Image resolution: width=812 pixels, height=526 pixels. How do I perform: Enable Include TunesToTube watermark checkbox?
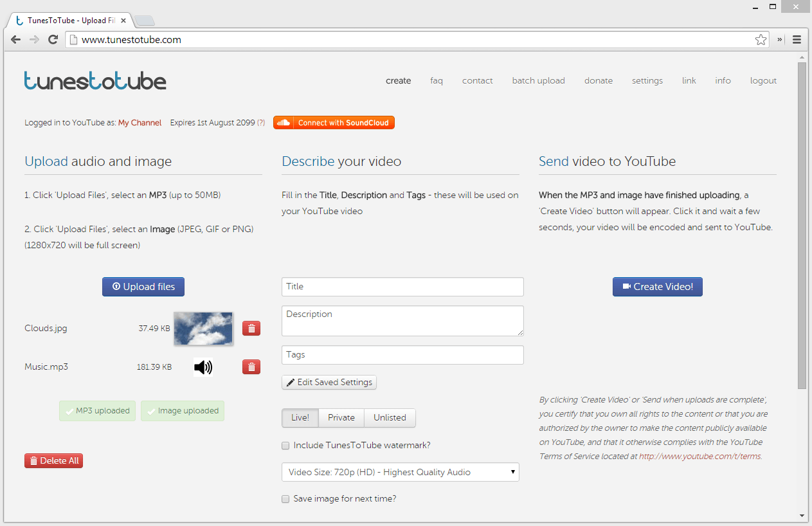[285, 446]
